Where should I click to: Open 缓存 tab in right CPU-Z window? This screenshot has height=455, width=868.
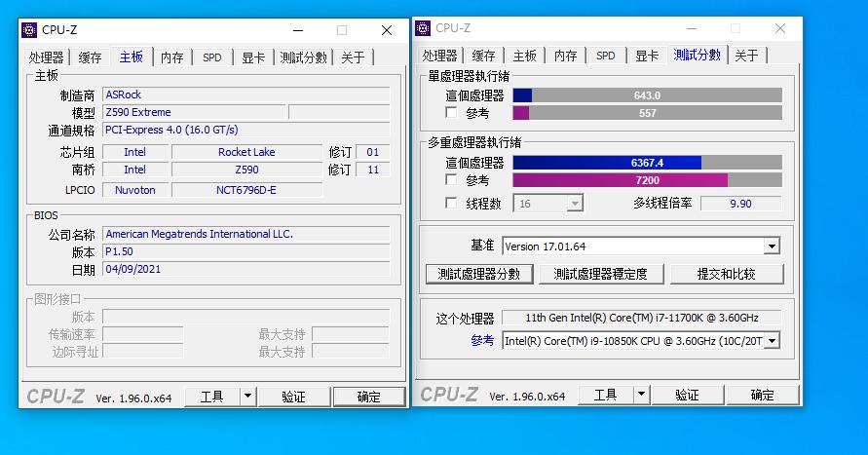click(483, 56)
